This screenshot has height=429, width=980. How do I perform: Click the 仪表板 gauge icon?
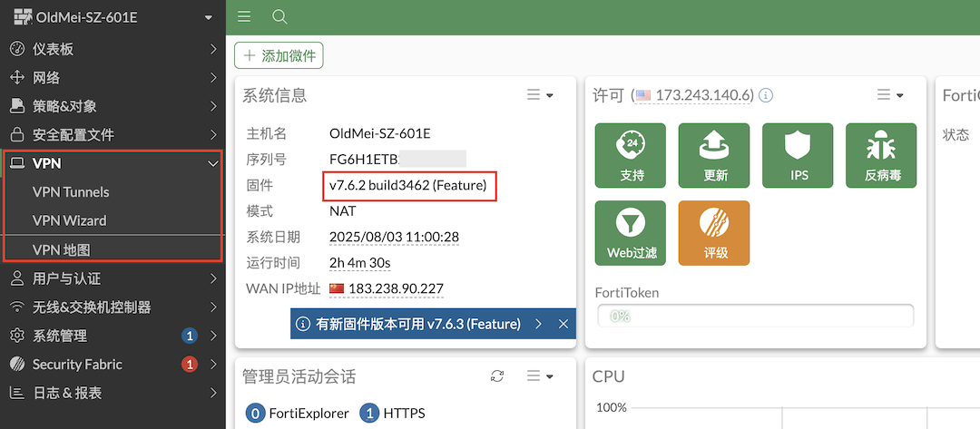[17, 49]
